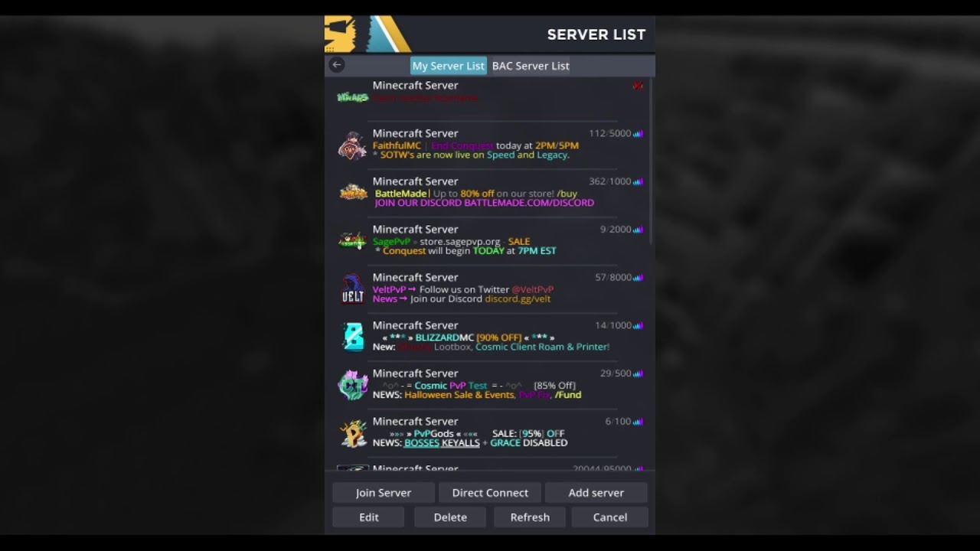Screen dimensions: 980x551
Task: Select the PvPGods server icon
Action: pyautogui.click(x=353, y=433)
